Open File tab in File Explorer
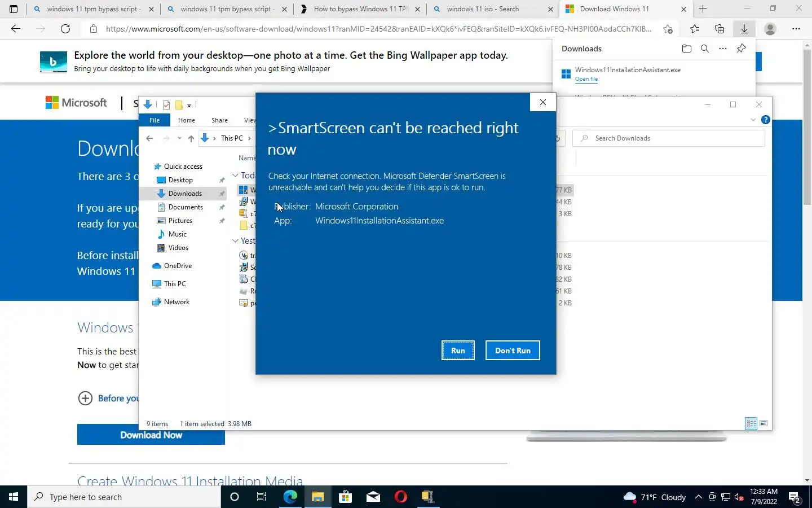 pos(155,120)
